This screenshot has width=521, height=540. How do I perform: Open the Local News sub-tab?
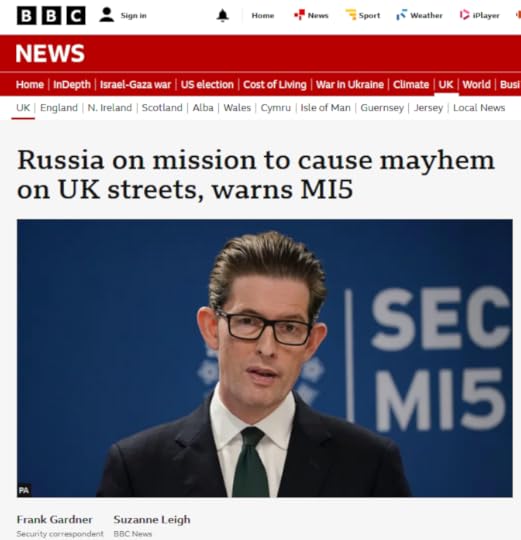point(479,108)
